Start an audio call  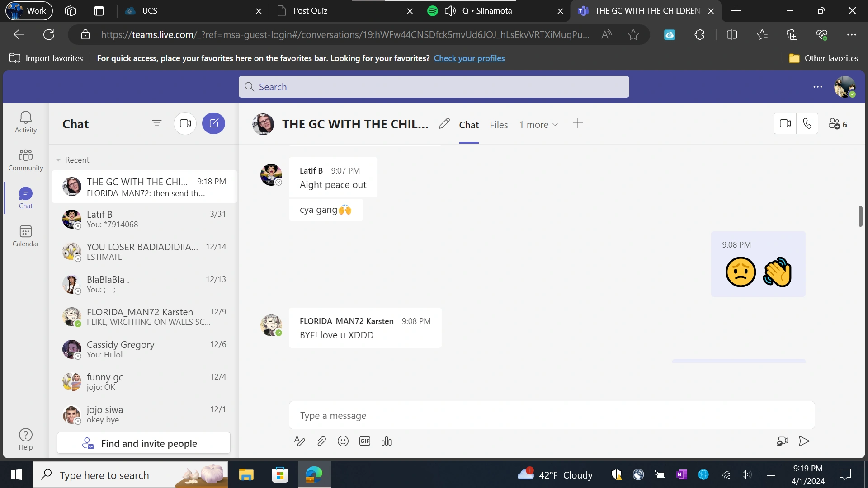[808, 123]
